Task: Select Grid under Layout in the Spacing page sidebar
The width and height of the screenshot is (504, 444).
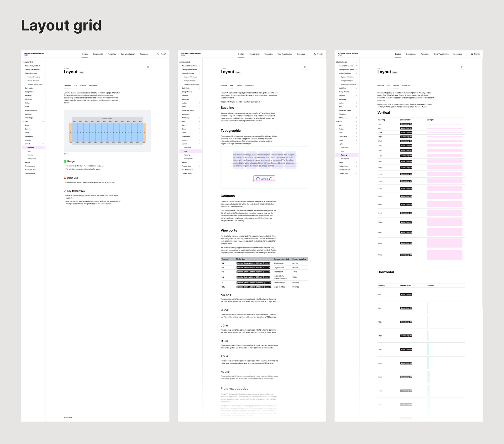Action: click(x=343, y=151)
